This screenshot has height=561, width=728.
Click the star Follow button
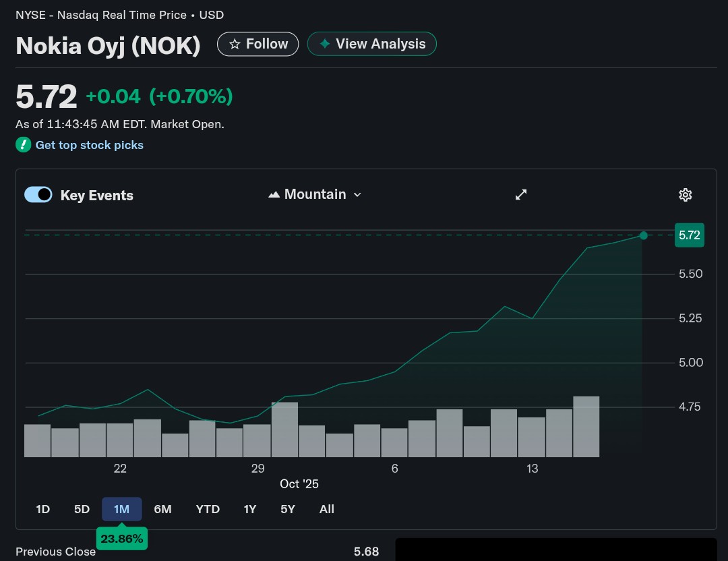[257, 44]
